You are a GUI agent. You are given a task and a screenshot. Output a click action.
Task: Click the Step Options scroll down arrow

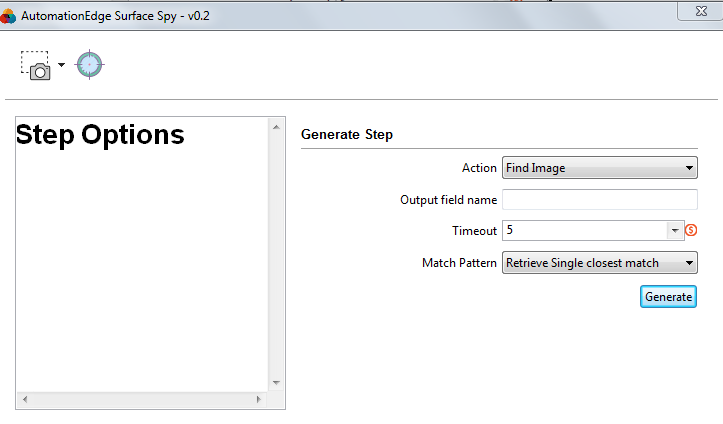276,383
